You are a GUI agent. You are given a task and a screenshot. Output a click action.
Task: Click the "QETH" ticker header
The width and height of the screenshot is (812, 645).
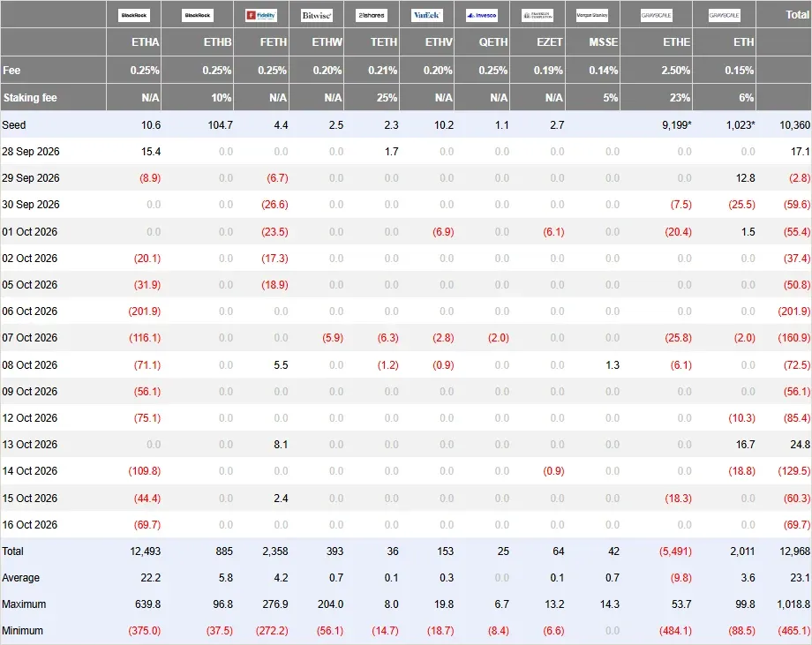coord(493,42)
